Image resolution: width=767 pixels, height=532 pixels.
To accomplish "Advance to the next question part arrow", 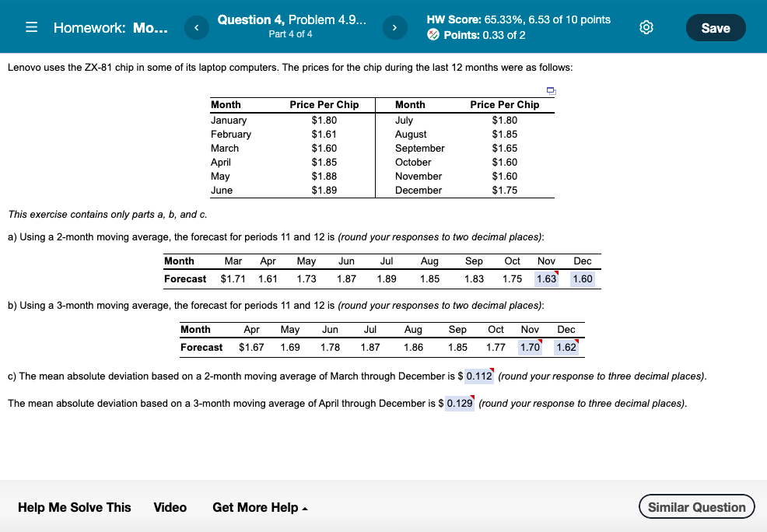I will (x=394, y=27).
